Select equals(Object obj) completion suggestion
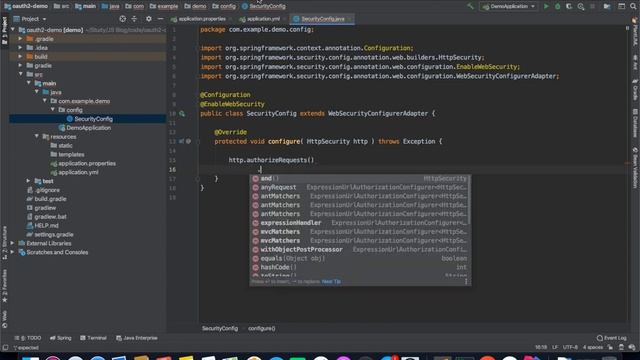 360,258
